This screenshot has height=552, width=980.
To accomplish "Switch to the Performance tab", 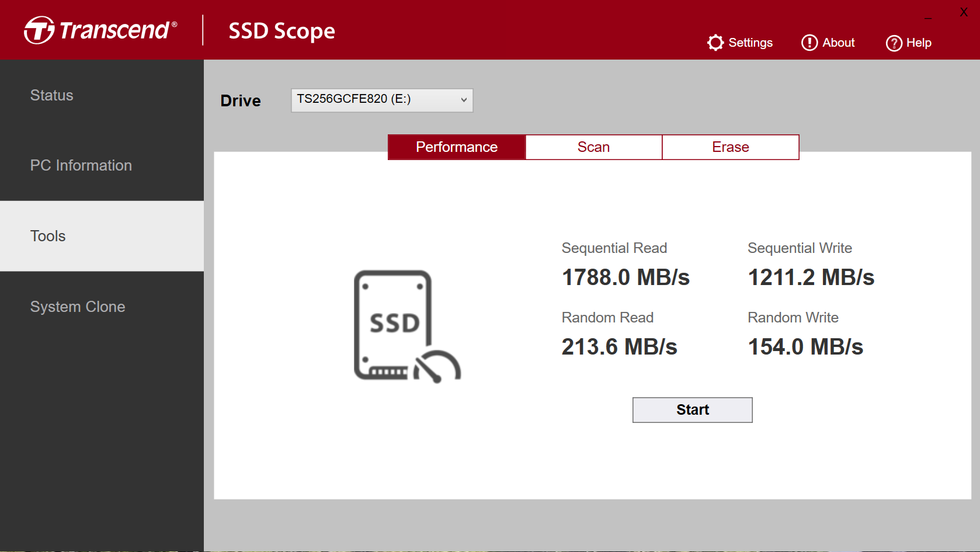I will 457,147.
